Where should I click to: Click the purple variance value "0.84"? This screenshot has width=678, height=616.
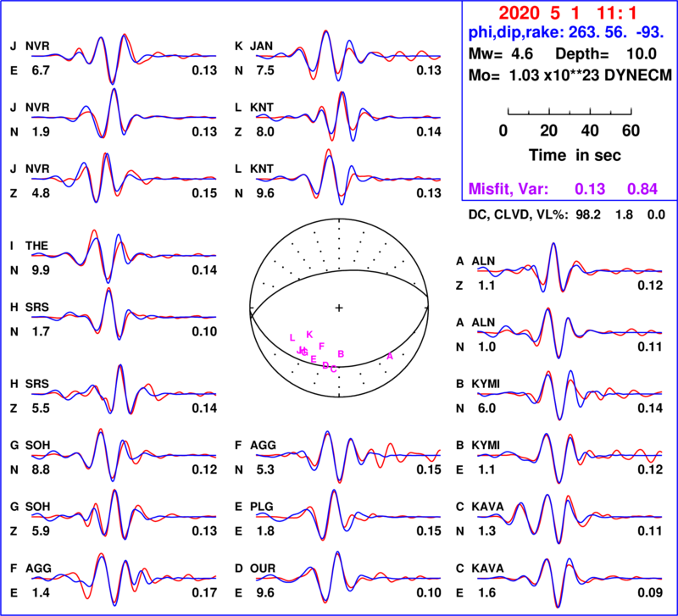click(x=642, y=189)
